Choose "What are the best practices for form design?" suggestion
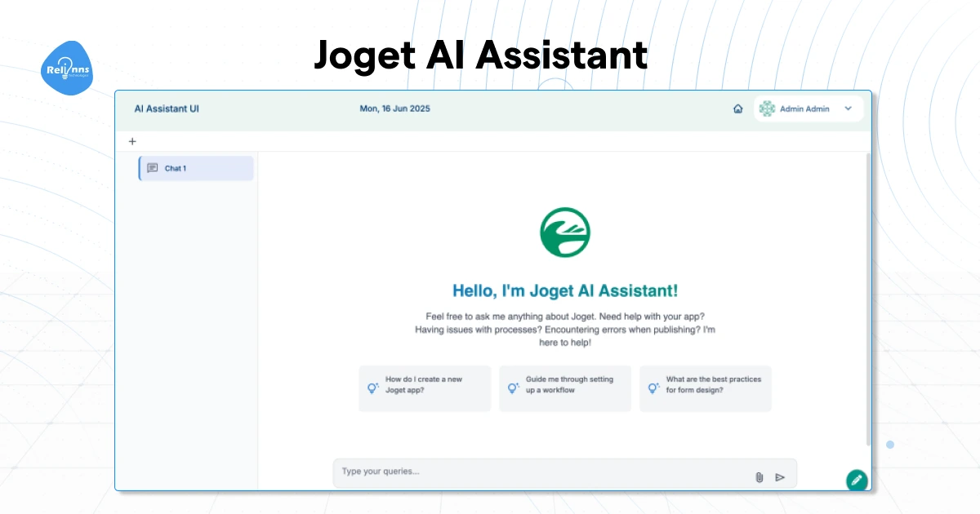This screenshot has width=980, height=514. pyautogui.click(x=706, y=388)
